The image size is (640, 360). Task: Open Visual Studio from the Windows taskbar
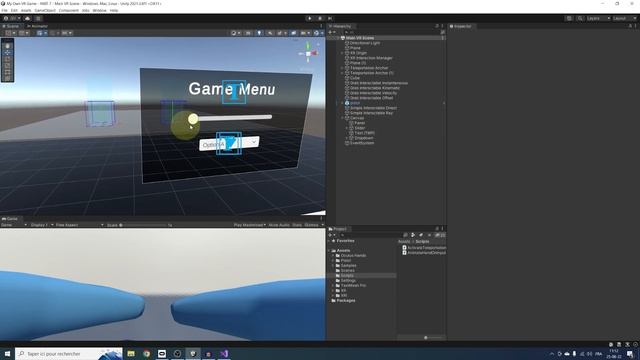pyautogui.click(x=224, y=353)
